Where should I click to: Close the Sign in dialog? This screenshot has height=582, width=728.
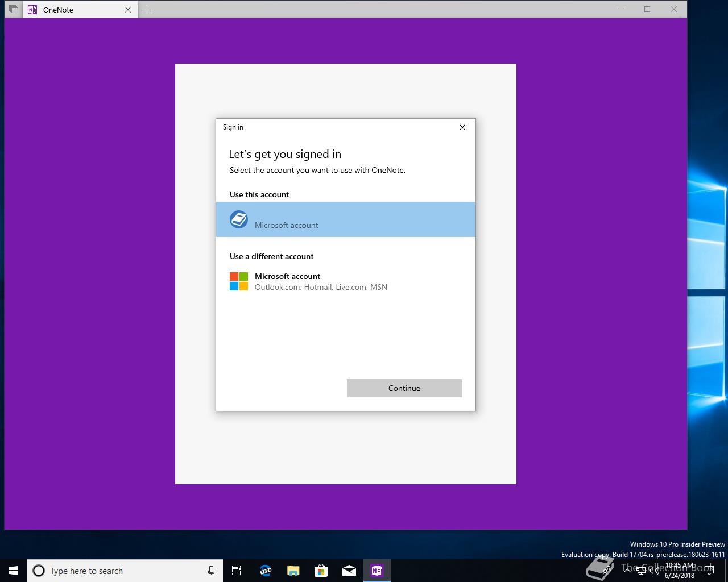[462, 127]
